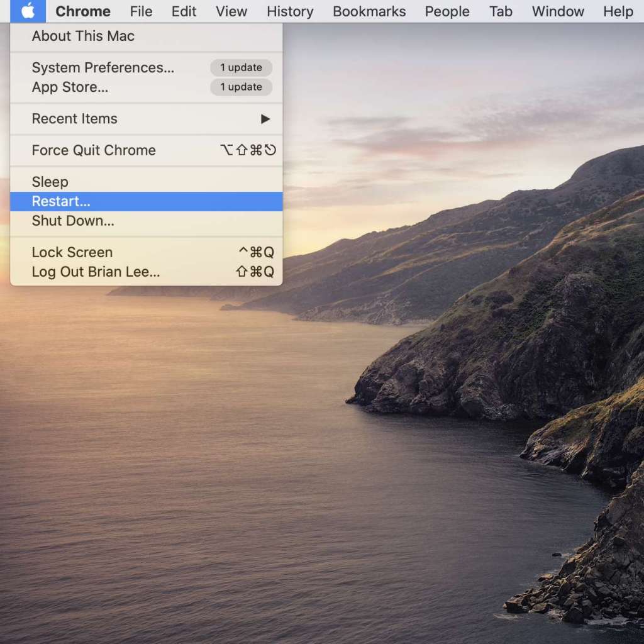Open the Help menu

pos(618,11)
